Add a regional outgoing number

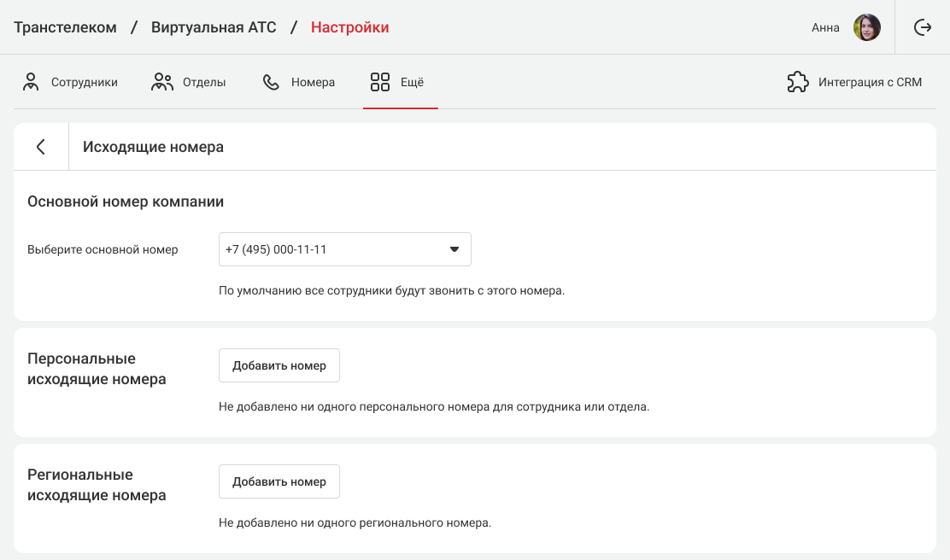pyautogui.click(x=279, y=481)
